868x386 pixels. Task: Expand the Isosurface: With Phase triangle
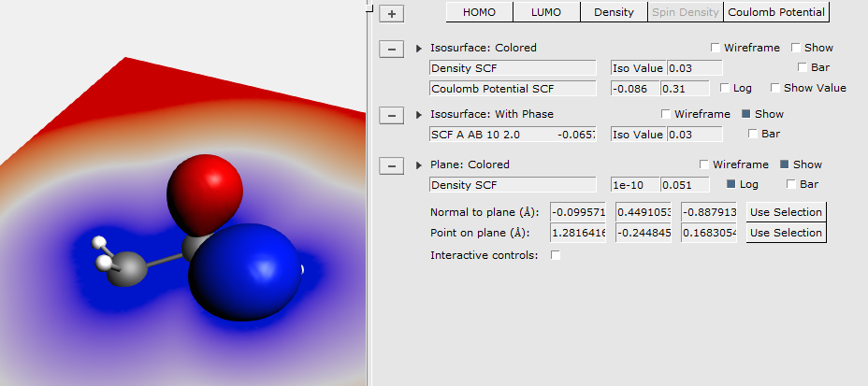click(419, 114)
